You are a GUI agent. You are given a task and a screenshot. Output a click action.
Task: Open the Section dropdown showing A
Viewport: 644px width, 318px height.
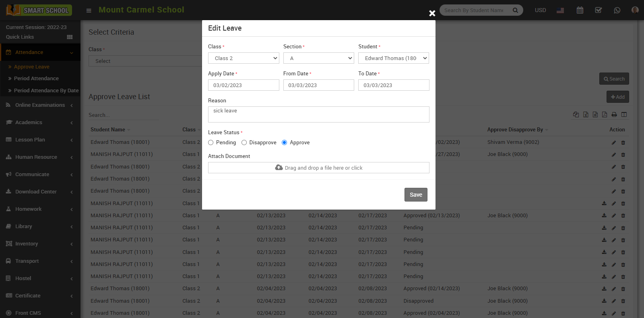(318, 58)
